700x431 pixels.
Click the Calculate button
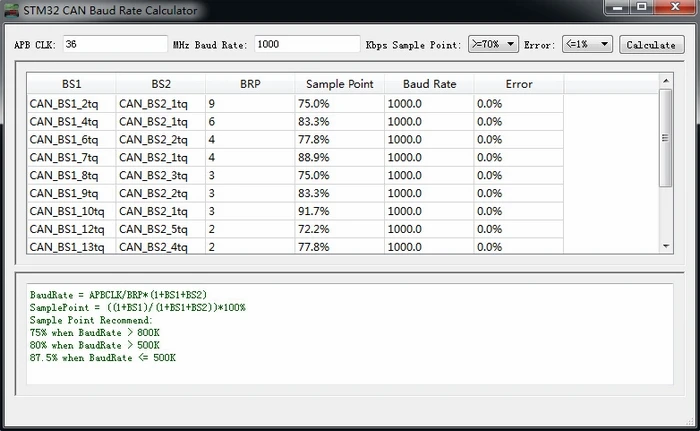tap(651, 45)
